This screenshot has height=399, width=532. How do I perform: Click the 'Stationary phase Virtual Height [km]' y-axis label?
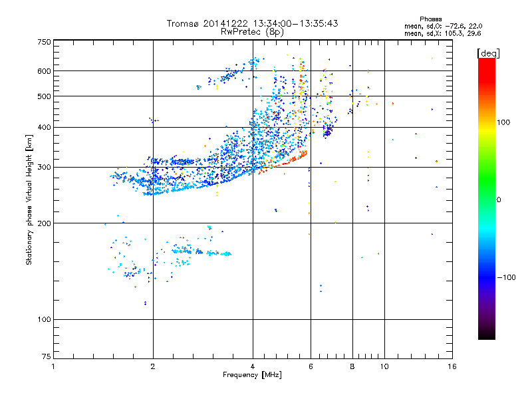pos(29,199)
